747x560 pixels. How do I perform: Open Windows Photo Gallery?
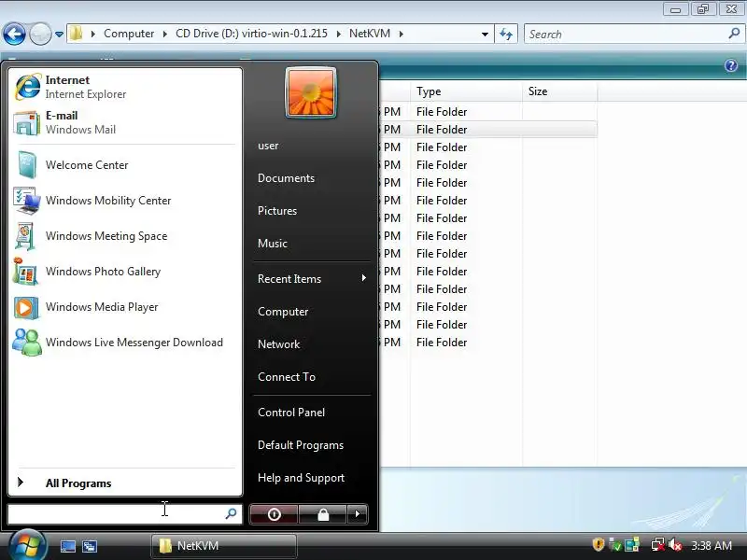click(x=125, y=272)
